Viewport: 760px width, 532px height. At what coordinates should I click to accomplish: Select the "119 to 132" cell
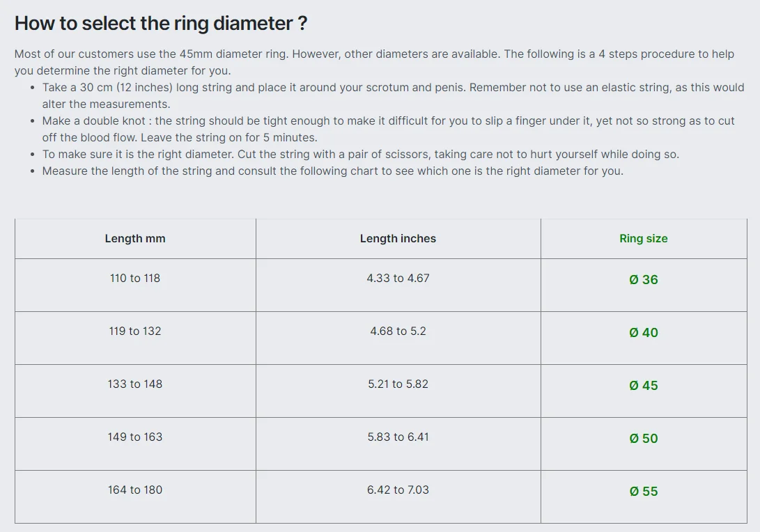[x=135, y=331]
